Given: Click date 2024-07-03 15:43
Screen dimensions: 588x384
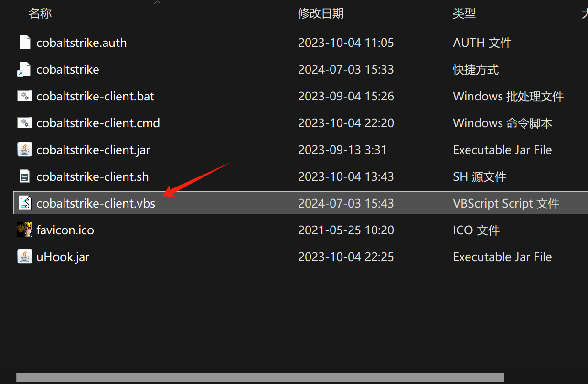Looking at the screenshot, I should 346,203.
